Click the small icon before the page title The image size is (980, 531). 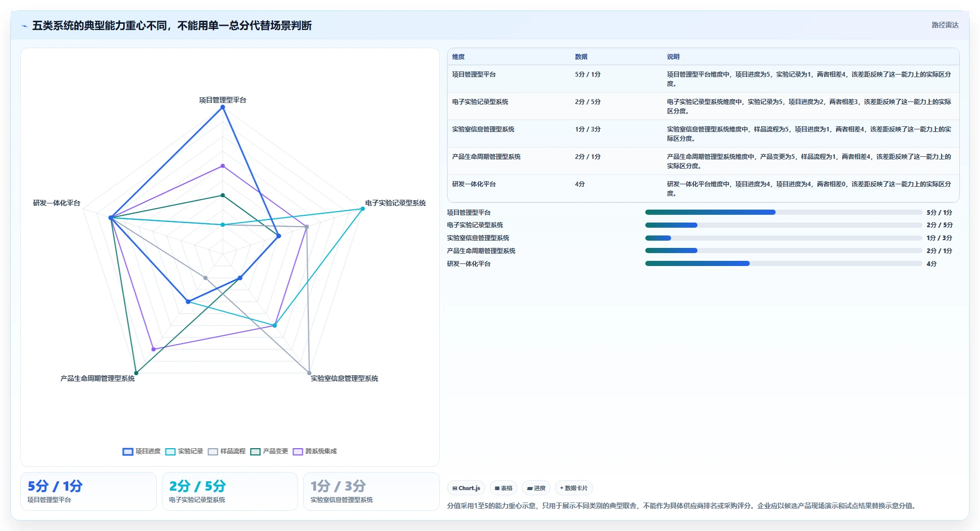tap(24, 26)
